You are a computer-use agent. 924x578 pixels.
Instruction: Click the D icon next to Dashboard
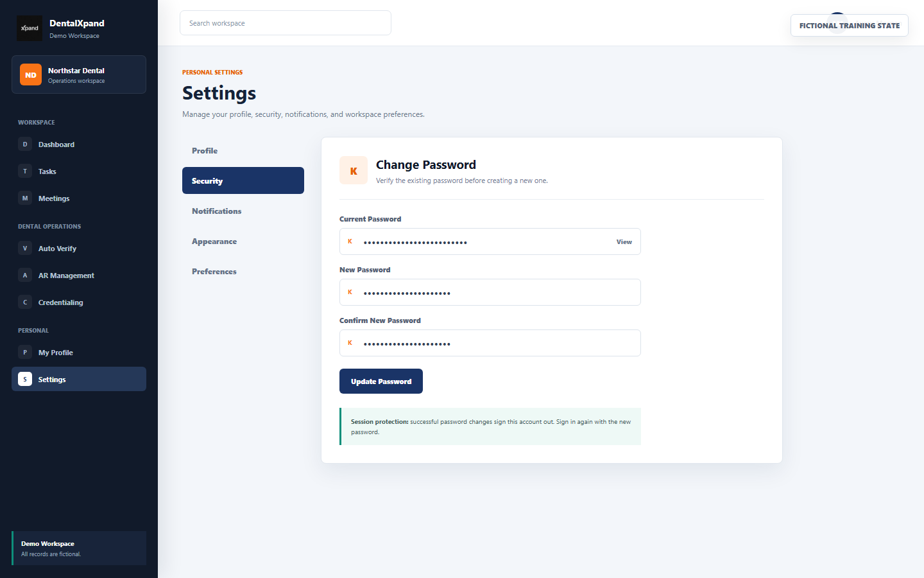click(x=25, y=144)
